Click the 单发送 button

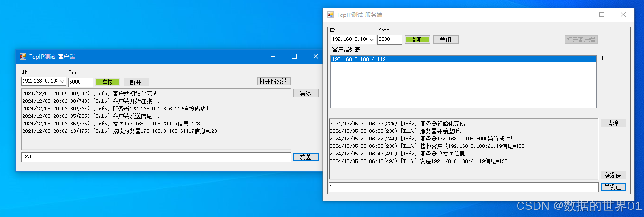(x=613, y=187)
